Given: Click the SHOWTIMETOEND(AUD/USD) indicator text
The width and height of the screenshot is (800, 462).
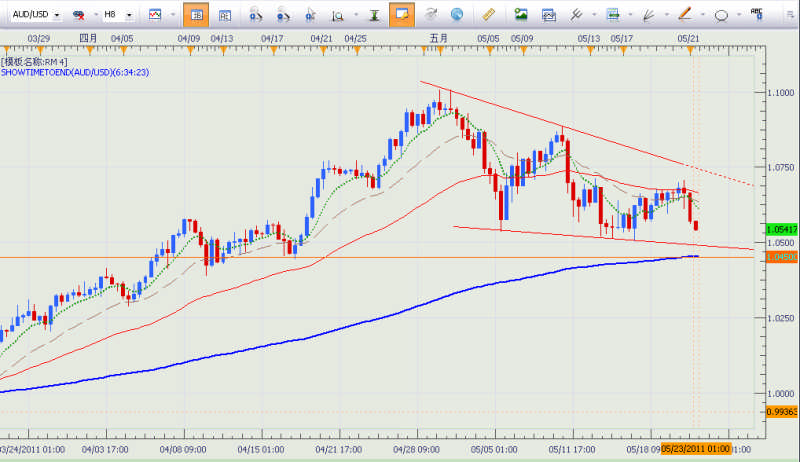Looking at the screenshot, I should 75,72.
